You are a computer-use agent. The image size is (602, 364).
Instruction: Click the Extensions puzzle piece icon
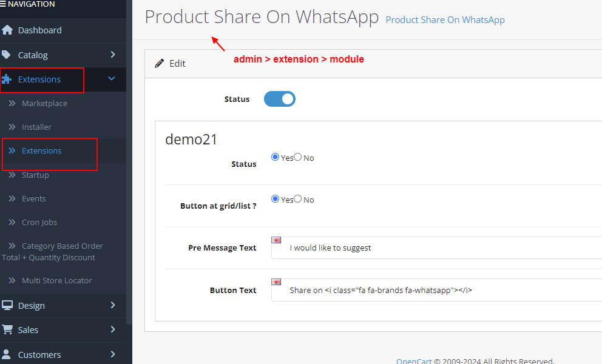tap(6, 79)
